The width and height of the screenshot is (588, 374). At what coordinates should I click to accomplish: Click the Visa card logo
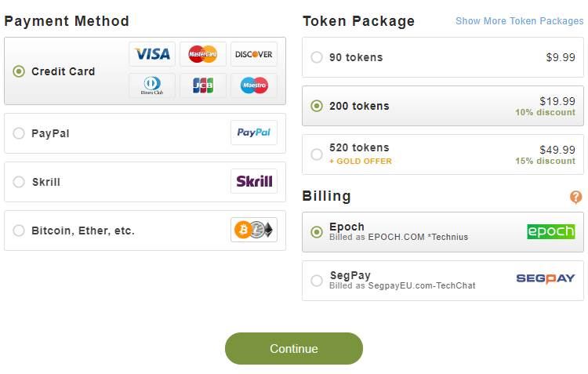pyautogui.click(x=152, y=54)
